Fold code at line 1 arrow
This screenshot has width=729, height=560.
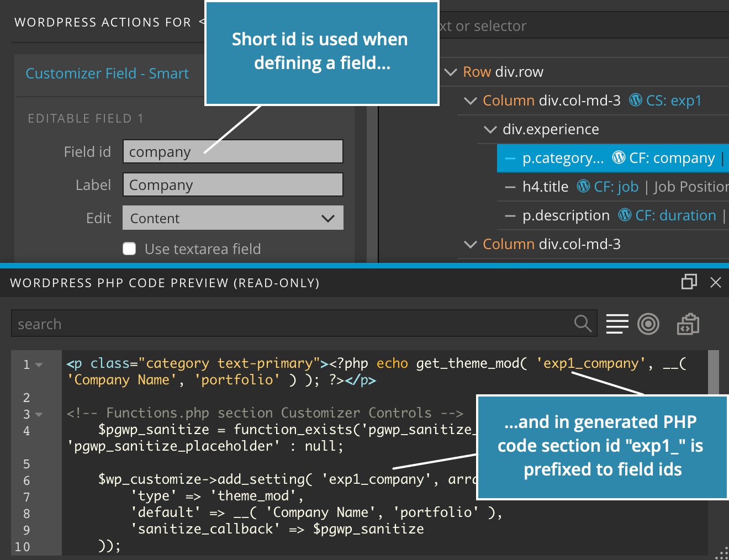(x=39, y=364)
